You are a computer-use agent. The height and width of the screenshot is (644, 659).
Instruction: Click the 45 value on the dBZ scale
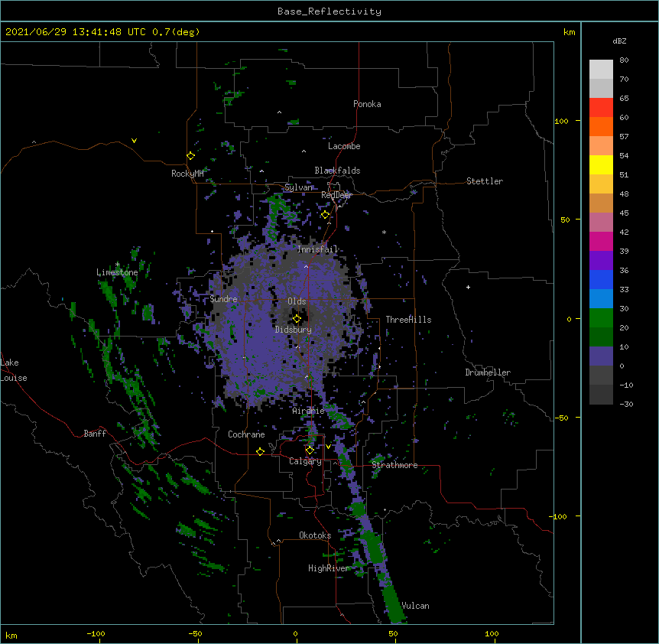624,213
